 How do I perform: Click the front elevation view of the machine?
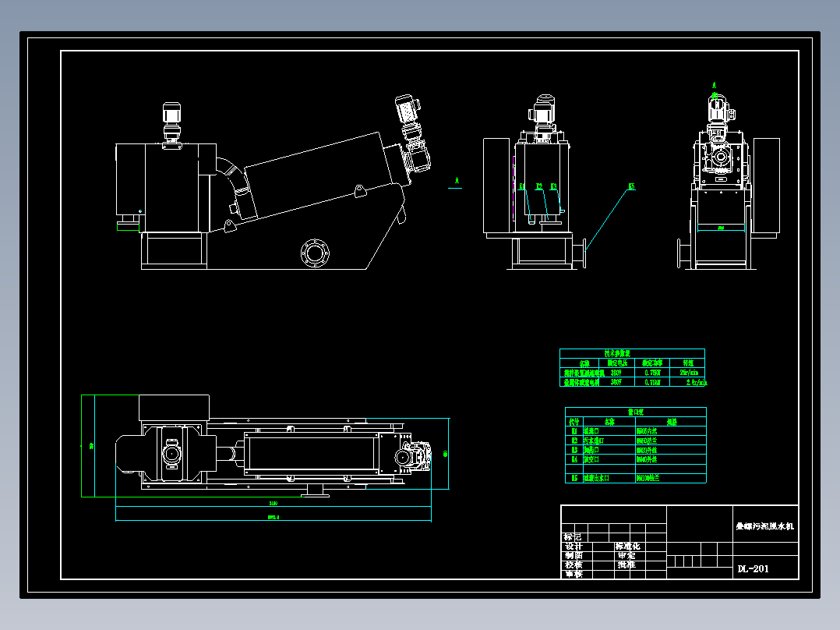[x=535, y=182]
